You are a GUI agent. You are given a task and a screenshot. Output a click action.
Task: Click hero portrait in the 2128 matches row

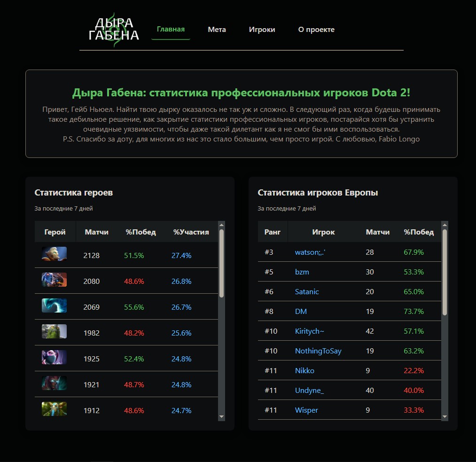click(54, 254)
